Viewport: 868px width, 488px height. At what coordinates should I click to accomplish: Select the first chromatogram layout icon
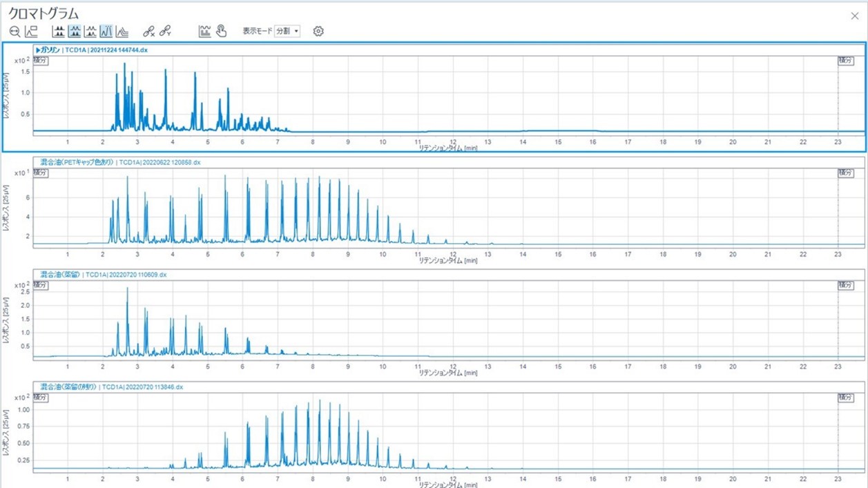(59, 31)
